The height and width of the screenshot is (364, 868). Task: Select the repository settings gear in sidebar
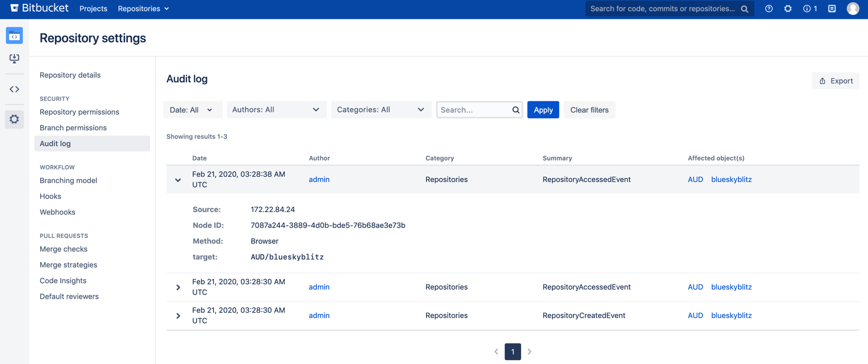14,119
